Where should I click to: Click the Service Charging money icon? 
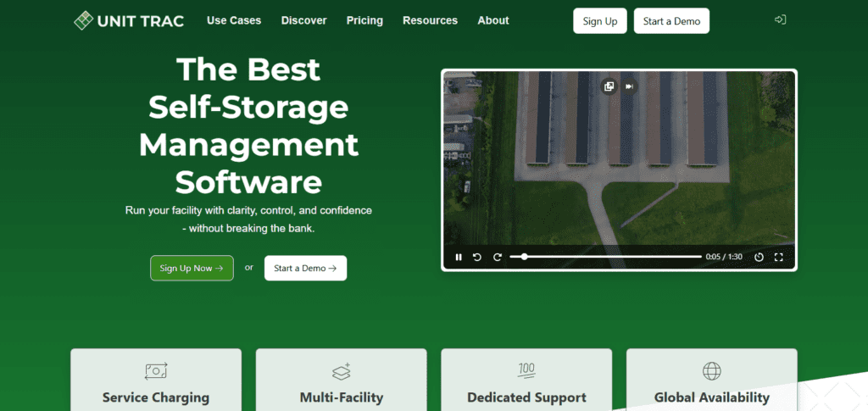[x=156, y=370]
